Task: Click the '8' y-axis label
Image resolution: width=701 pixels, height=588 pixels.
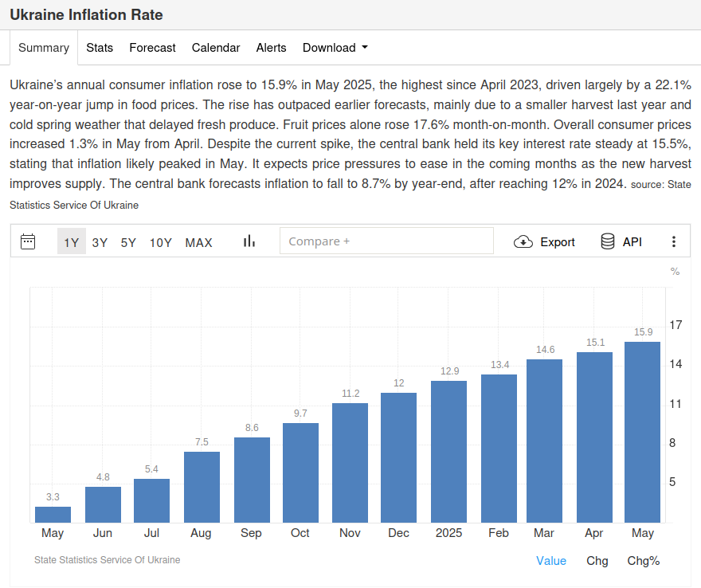Action: tap(672, 443)
